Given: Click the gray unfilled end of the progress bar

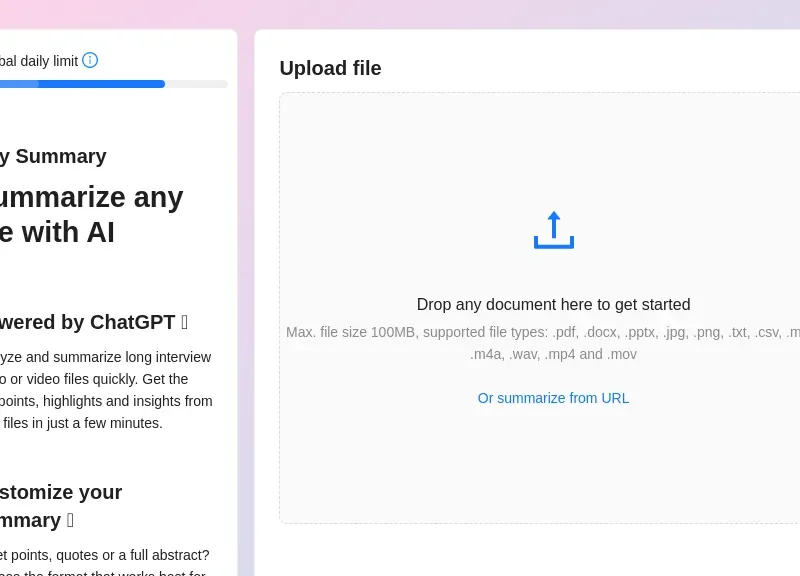Looking at the screenshot, I should (196, 84).
